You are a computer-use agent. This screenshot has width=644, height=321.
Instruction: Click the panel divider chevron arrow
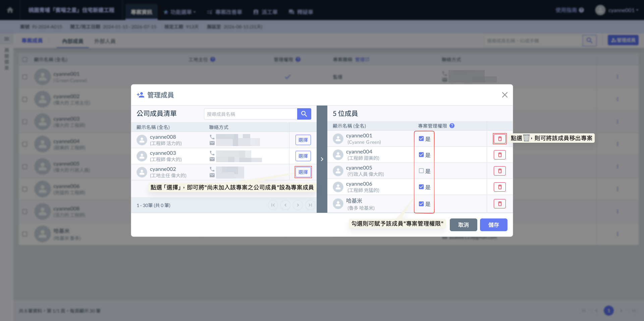322,159
